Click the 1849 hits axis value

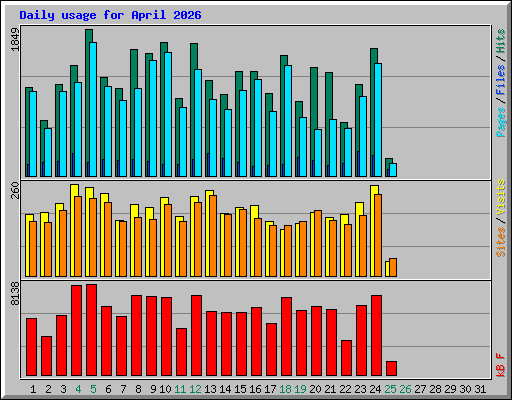[x=15, y=40]
